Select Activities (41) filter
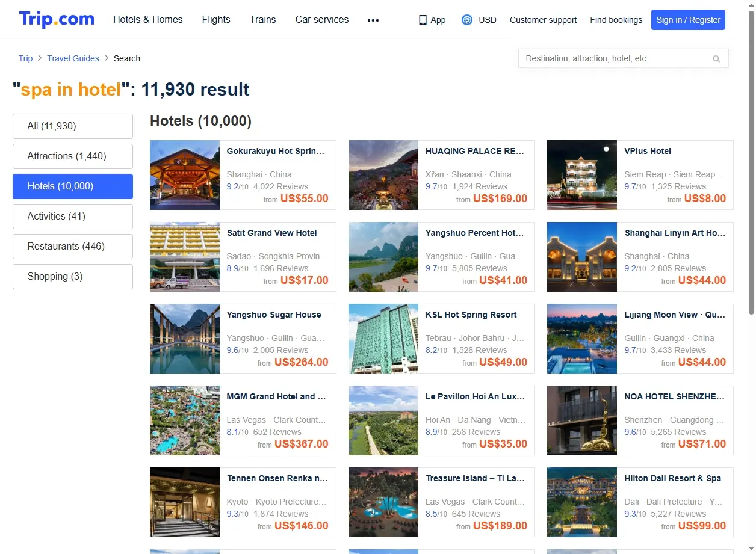 click(73, 217)
